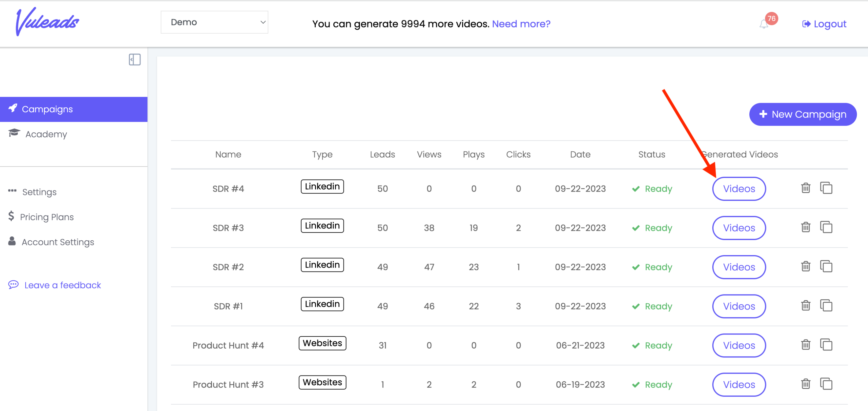Open Videos for Product Hunt #4
Viewport: 868px width, 411px height.
click(x=739, y=345)
